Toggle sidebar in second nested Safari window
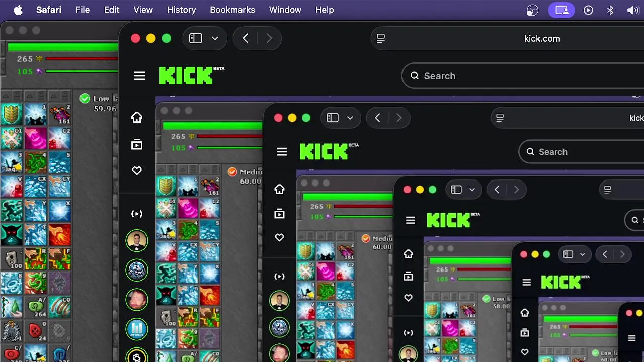This screenshot has width=644, height=362. [x=333, y=118]
